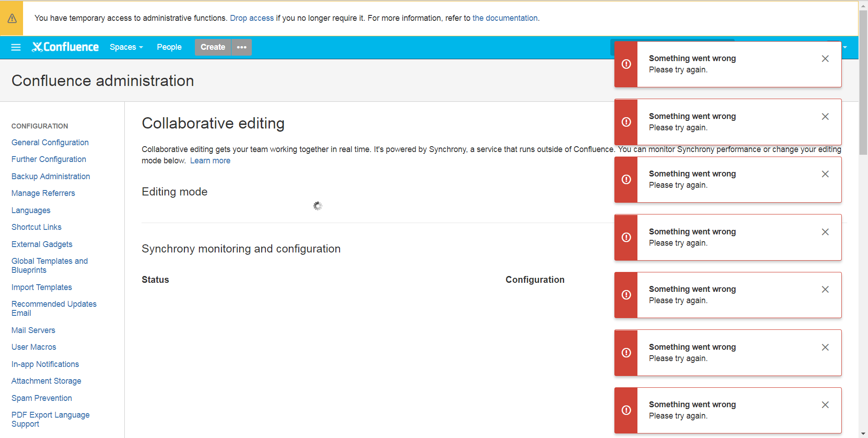Click the Create button

(x=213, y=47)
